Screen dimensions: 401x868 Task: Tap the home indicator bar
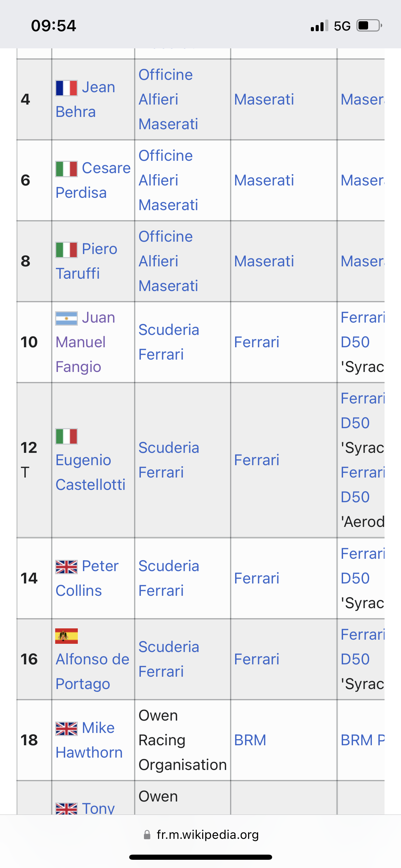tap(200, 857)
